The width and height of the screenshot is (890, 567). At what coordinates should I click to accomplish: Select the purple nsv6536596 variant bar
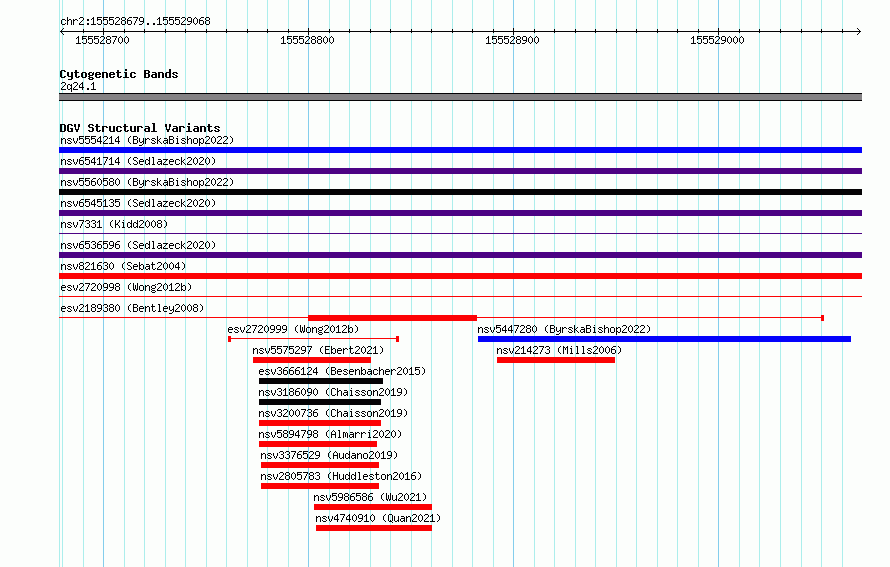(x=460, y=255)
